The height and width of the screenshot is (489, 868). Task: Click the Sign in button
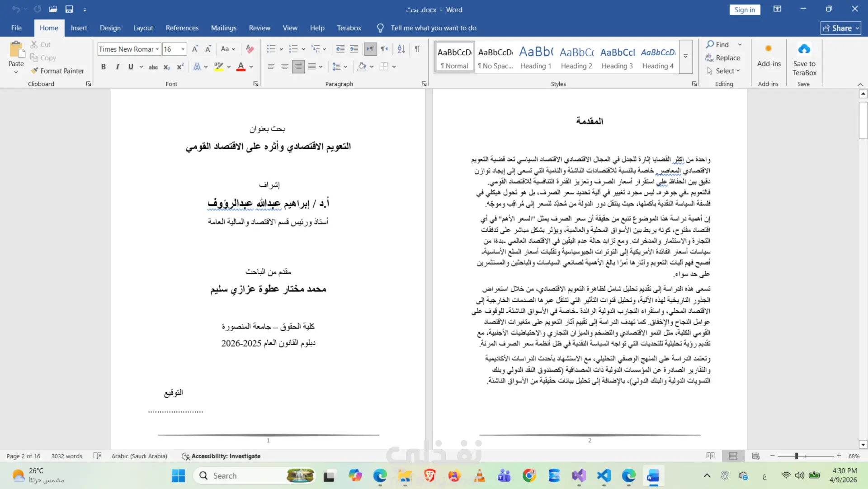pos(745,9)
